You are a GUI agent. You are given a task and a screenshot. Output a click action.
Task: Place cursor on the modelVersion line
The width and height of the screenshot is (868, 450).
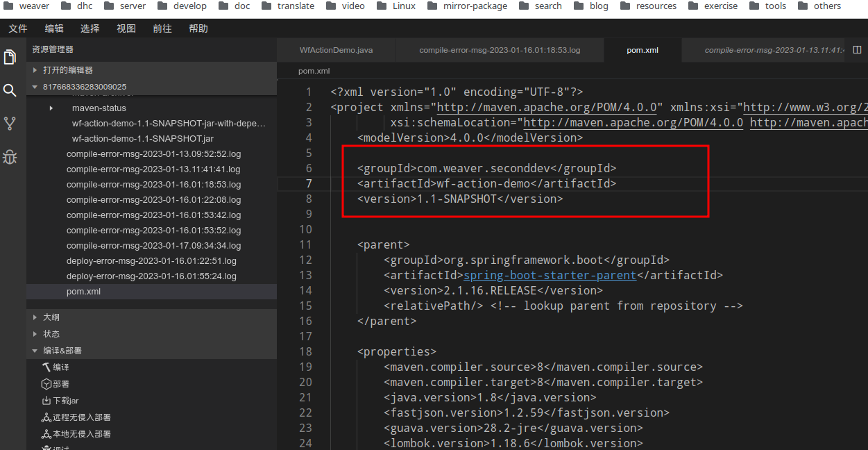coord(470,137)
